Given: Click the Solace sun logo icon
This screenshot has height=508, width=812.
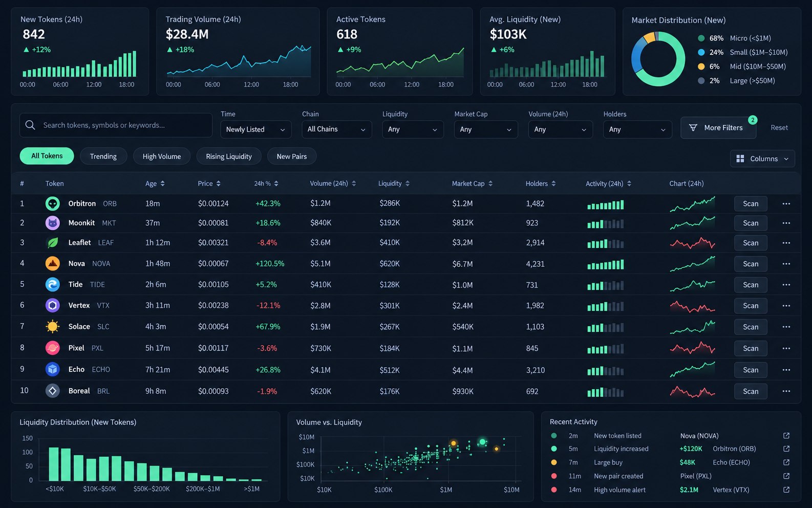Looking at the screenshot, I should point(53,327).
